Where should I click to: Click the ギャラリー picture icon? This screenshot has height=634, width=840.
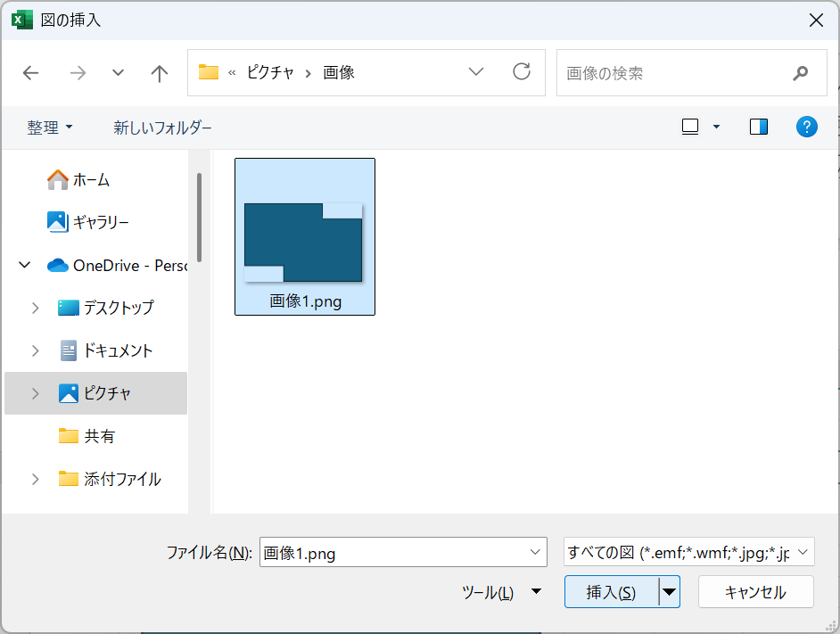point(57,222)
